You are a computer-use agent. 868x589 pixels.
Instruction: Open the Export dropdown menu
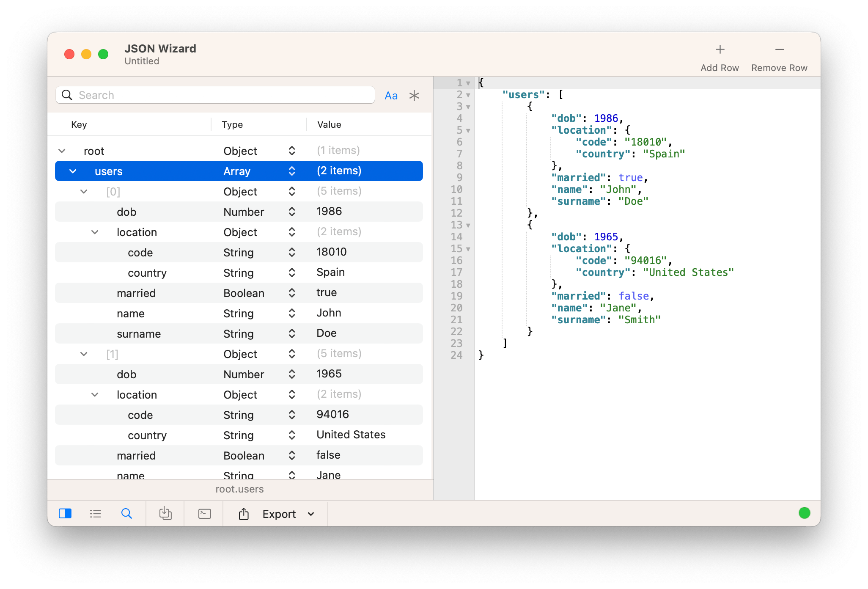click(x=311, y=514)
